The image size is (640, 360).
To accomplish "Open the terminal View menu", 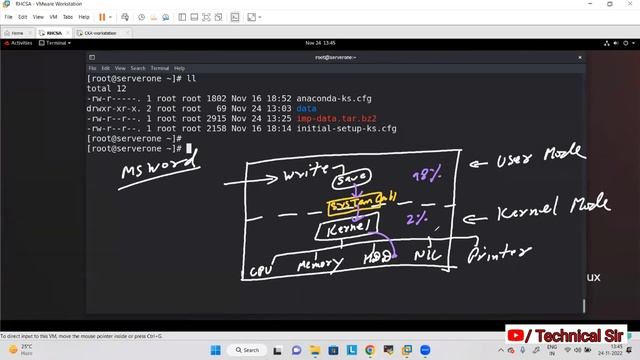I will pos(120,68).
